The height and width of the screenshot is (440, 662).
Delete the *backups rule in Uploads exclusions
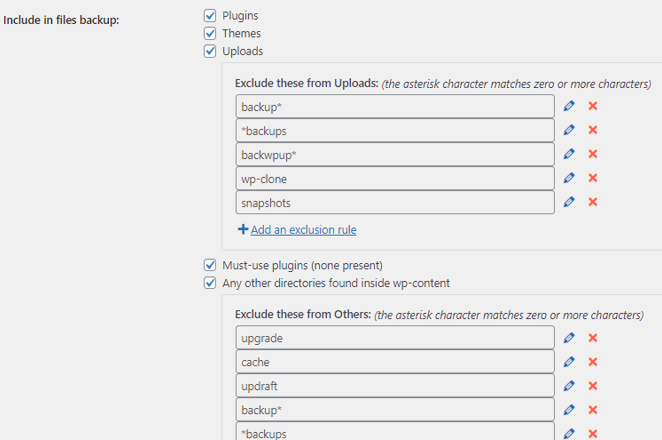click(x=592, y=130)
